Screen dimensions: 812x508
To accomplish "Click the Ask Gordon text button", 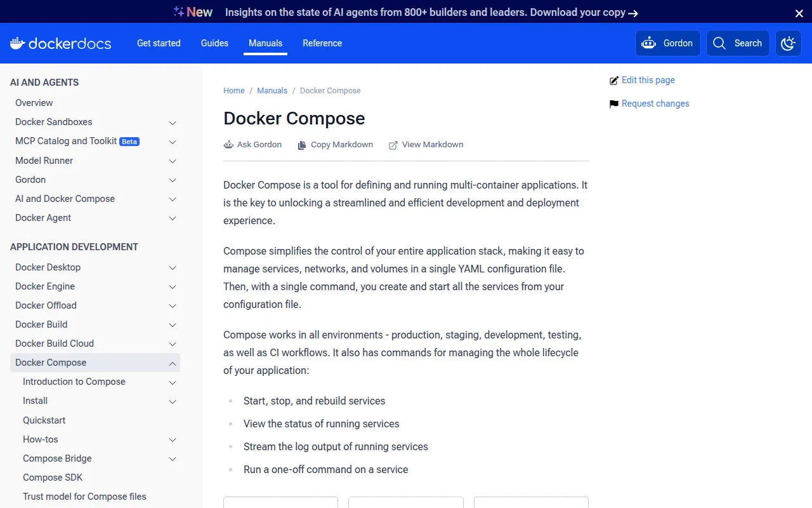I will pyautogui.click(x=259, y=145).
